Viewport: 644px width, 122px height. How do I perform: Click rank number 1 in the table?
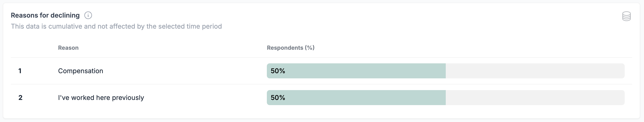tap(20, 71)
